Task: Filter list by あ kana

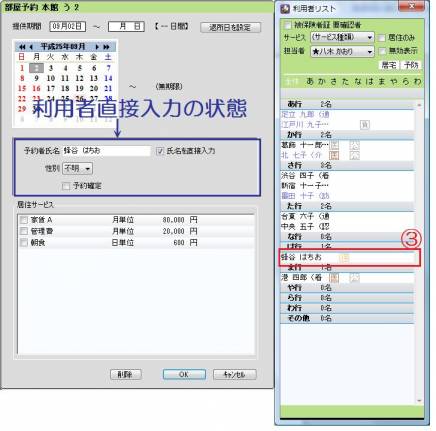Action: [310, 81]
